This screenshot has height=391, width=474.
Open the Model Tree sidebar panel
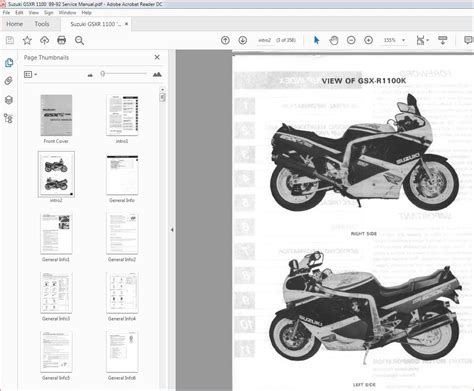[9, 118]
